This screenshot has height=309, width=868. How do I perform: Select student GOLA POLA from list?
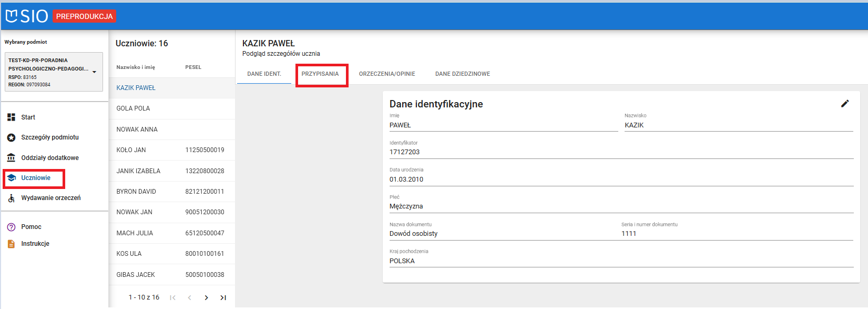point(133,108)
